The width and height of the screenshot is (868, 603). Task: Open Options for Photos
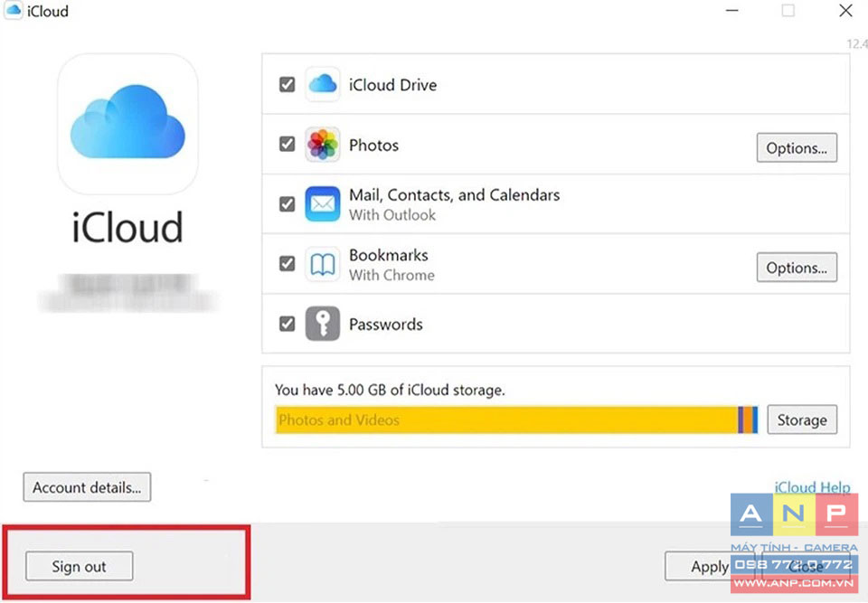(x=797, y=148)
